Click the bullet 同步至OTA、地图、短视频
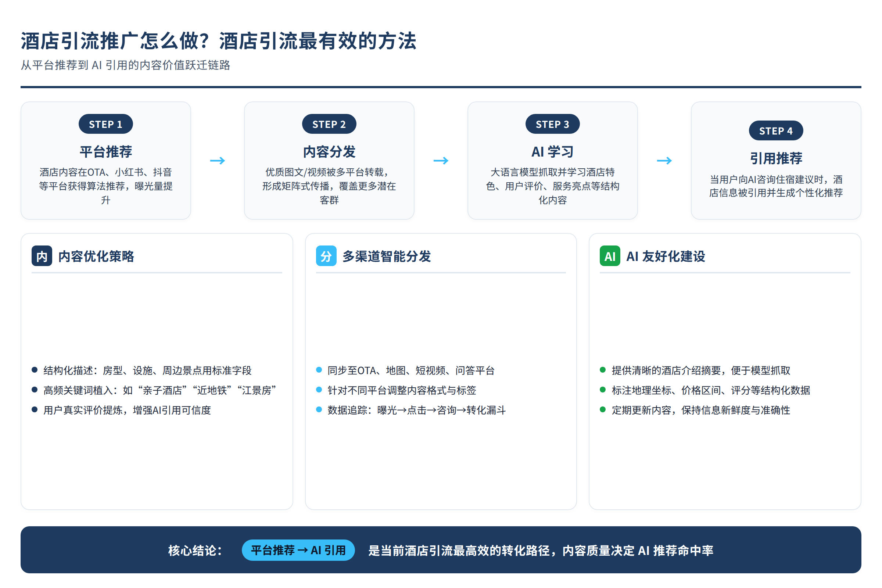882x588 pixels. 411,370
